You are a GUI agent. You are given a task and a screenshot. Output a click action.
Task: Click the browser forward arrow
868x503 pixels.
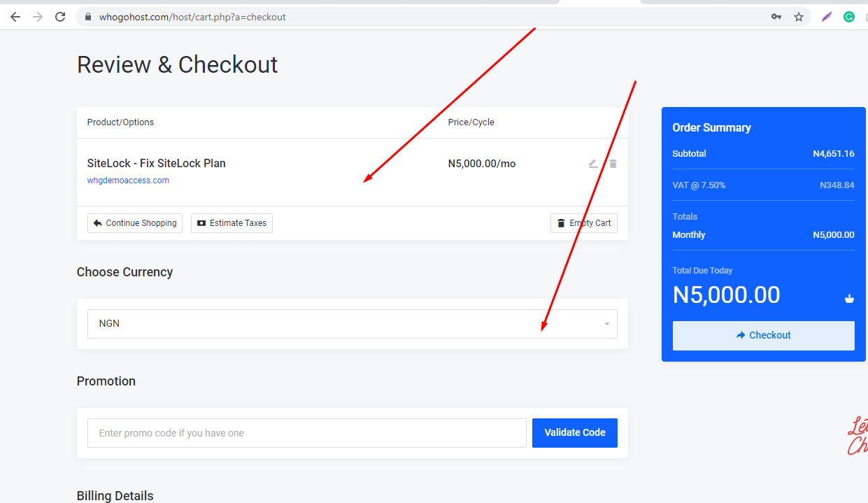point(38,17)
